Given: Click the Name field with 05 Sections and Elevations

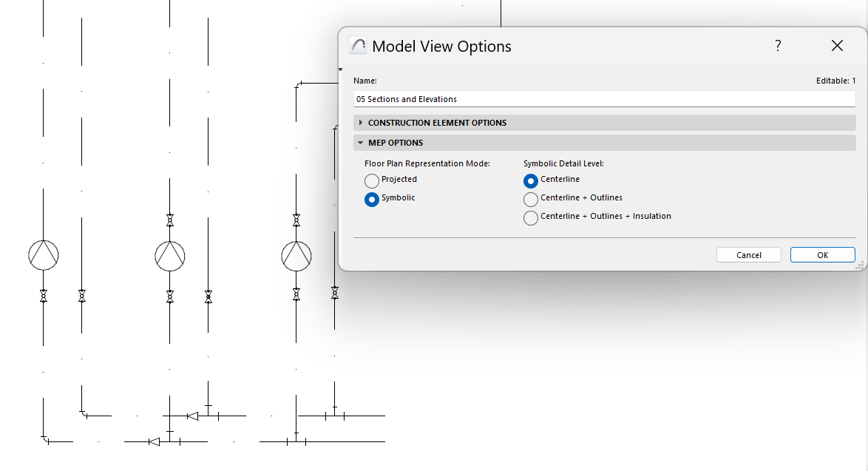Looking at the screenshot, I should click(x=604, y=99).
